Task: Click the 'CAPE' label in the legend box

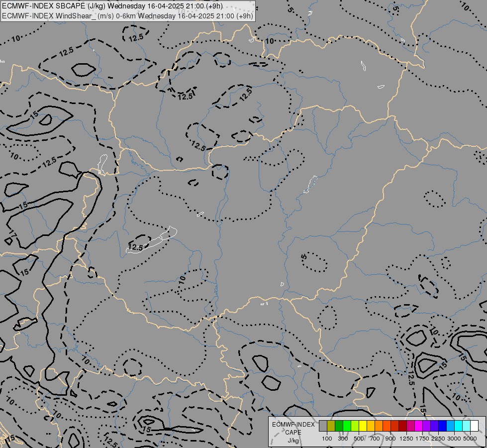Action: point(293,433)
